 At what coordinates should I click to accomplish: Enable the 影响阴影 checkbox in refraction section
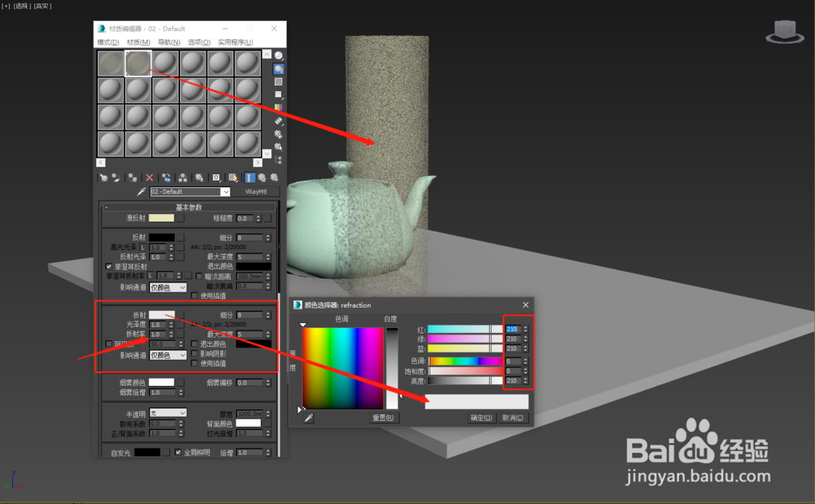[x=194, y=353]
